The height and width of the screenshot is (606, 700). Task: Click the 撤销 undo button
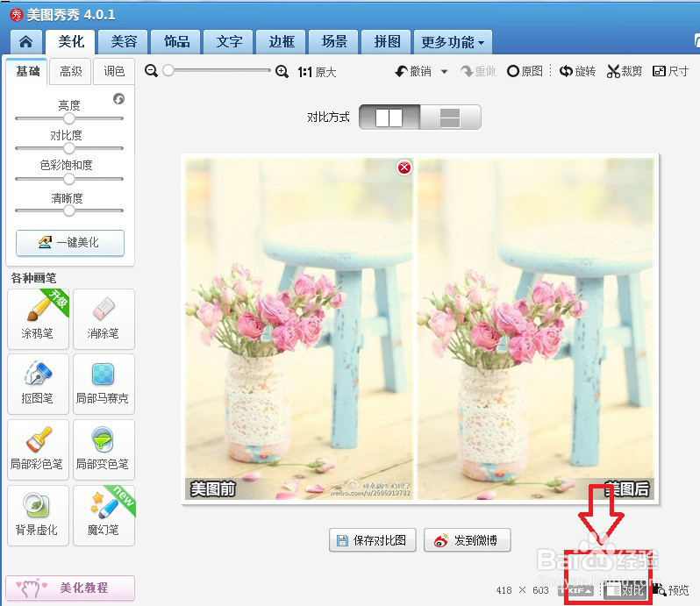(x=413, y=71)
